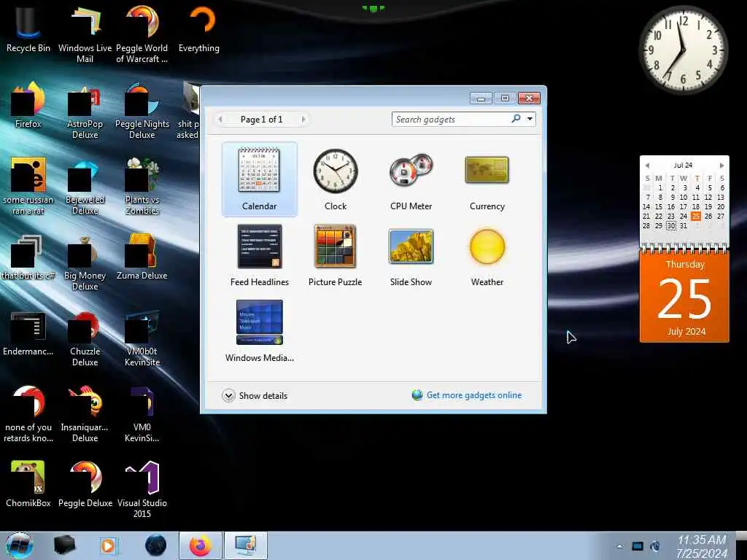Open the media player taskbar icon
This screenshot has width=747, height=560.
tap(109, 545)
